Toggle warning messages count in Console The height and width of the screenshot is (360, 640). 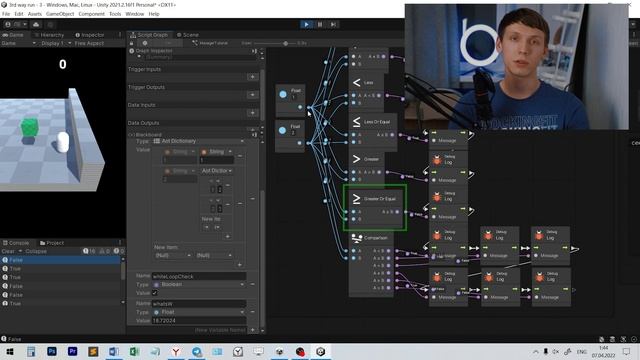point(104,251)
